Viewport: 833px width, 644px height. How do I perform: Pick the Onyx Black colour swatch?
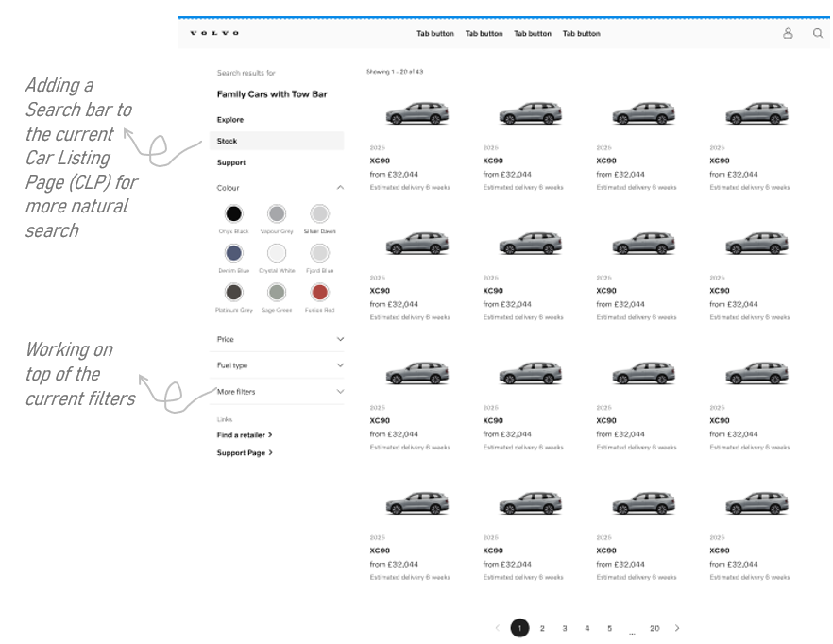tap(234, 213)
